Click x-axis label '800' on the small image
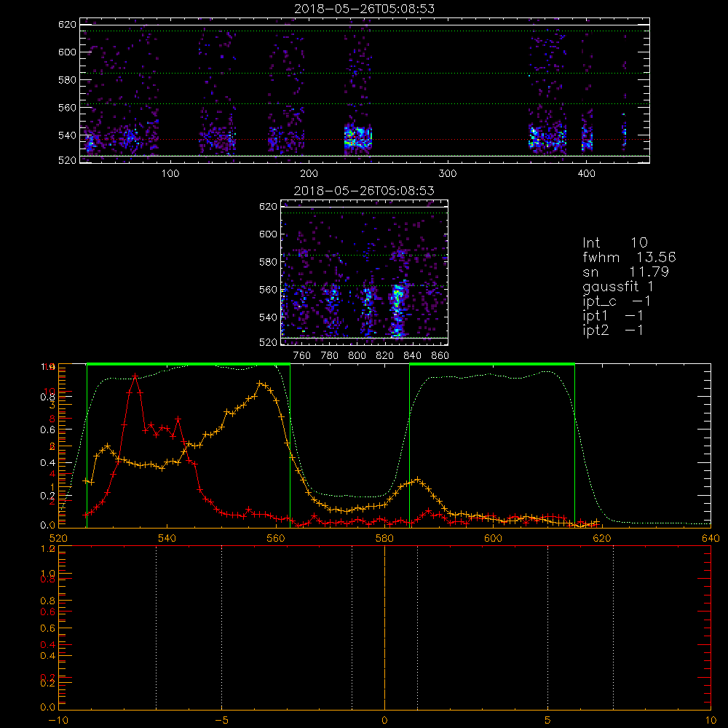The image size is (728, 728). (x=357, y=356)
